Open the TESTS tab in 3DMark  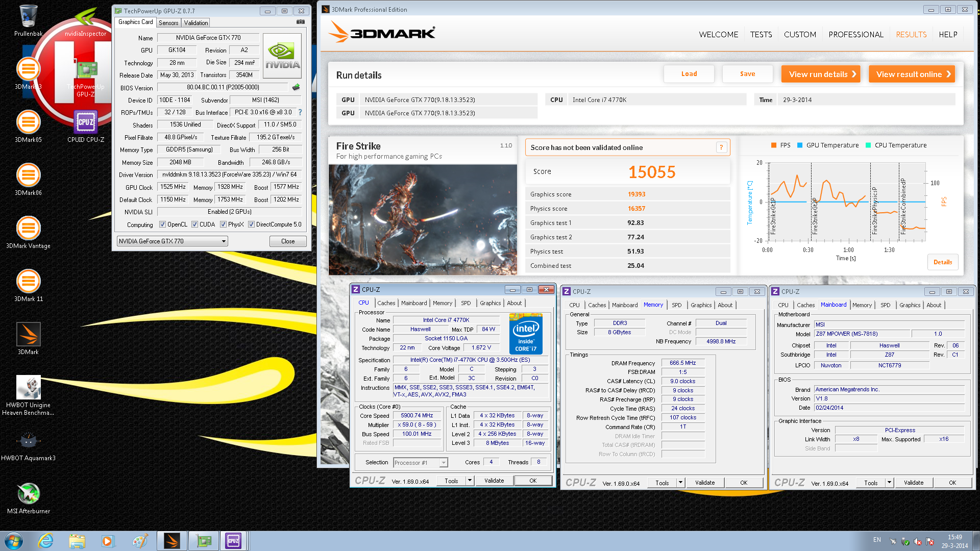(x=761, y=35)
